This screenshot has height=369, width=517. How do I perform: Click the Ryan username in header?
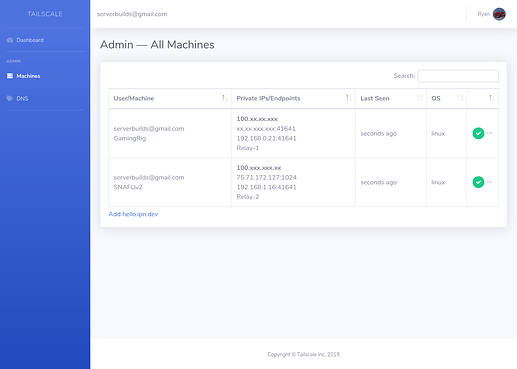point(483,14)
